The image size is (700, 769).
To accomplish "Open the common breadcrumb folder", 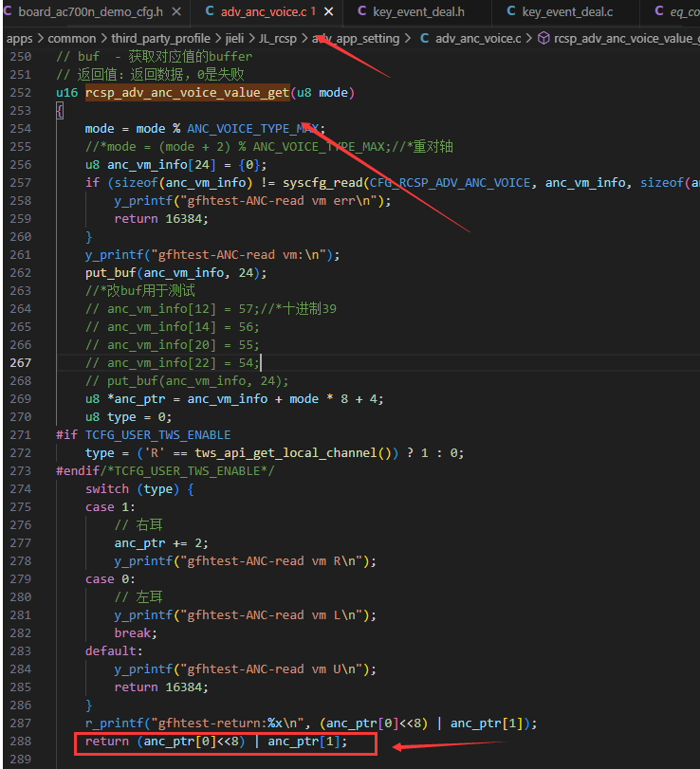I will click(72, 39).
